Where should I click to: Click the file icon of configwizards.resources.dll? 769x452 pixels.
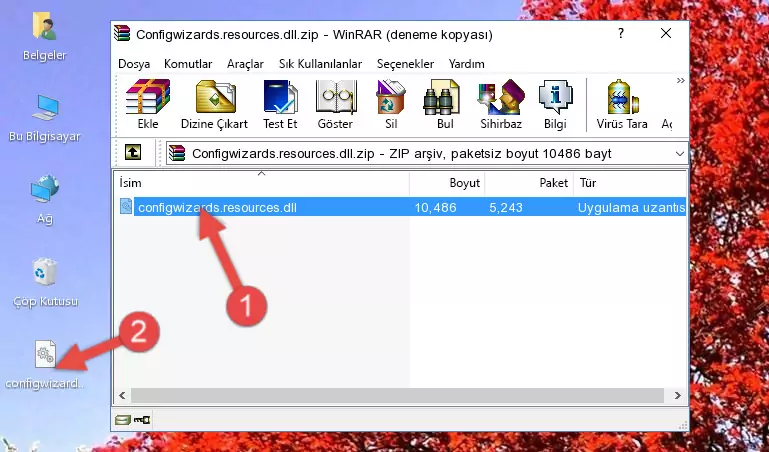[126, 206]
